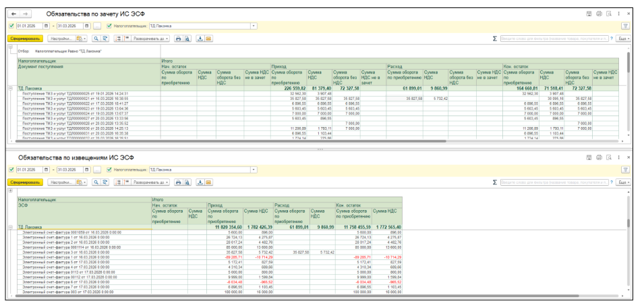
Task: Toggle Налогоплательщик checkbox in bottom report
Action: [107, 169]
